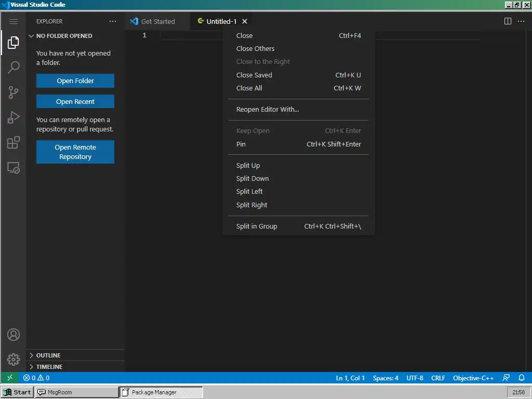Image resolution: width=532 pixels, height=399 pixels.
Task: Select the Explorer files icon
Action: [14, 43]
